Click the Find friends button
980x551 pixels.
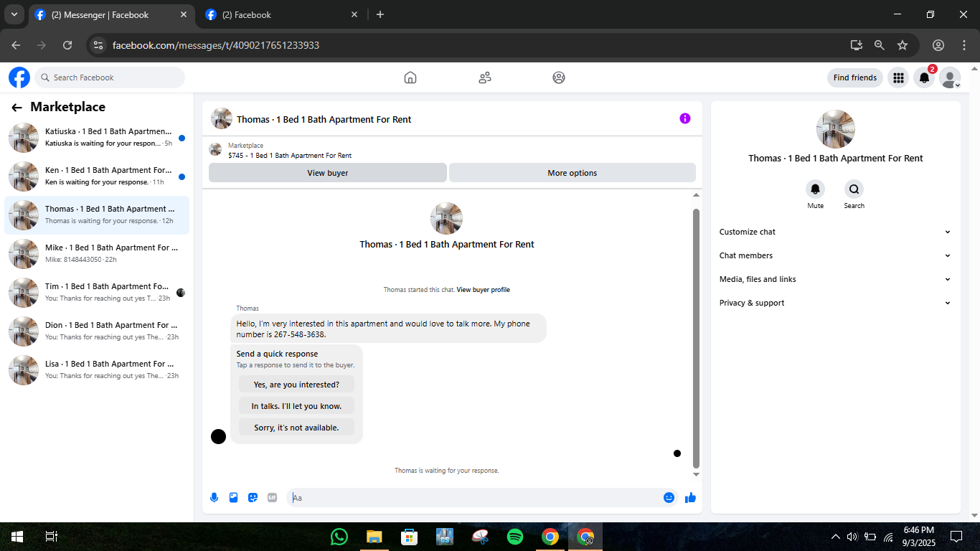point(855,77)
